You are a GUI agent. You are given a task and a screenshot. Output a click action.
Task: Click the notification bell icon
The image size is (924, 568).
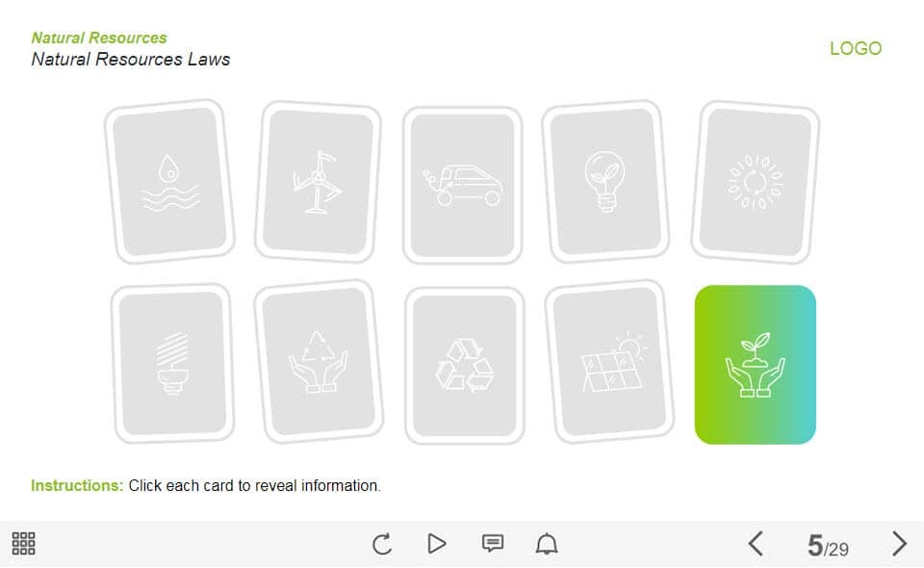pyautogui.click(x=547, y=543)
